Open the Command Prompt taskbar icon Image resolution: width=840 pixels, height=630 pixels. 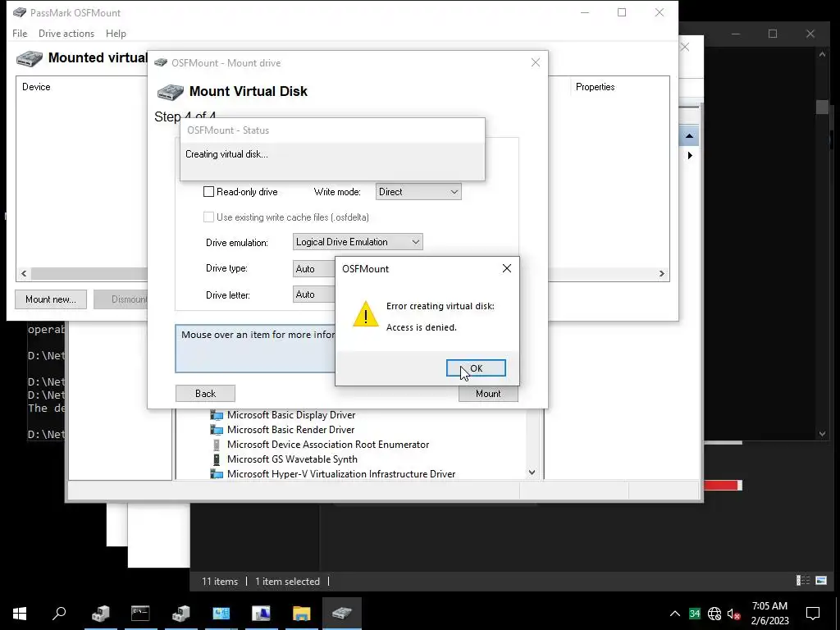(x=140, y=614)
